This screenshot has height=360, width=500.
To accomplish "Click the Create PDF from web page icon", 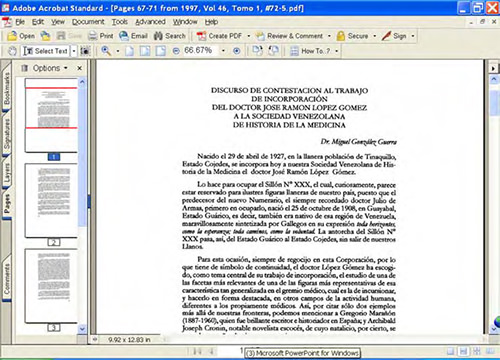I will (x=45, y=36).
